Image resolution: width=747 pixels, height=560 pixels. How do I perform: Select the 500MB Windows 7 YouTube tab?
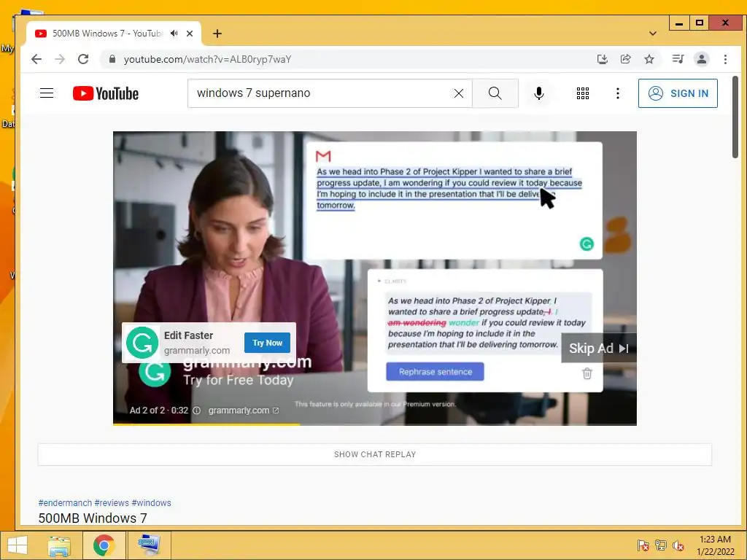[107, 34]
